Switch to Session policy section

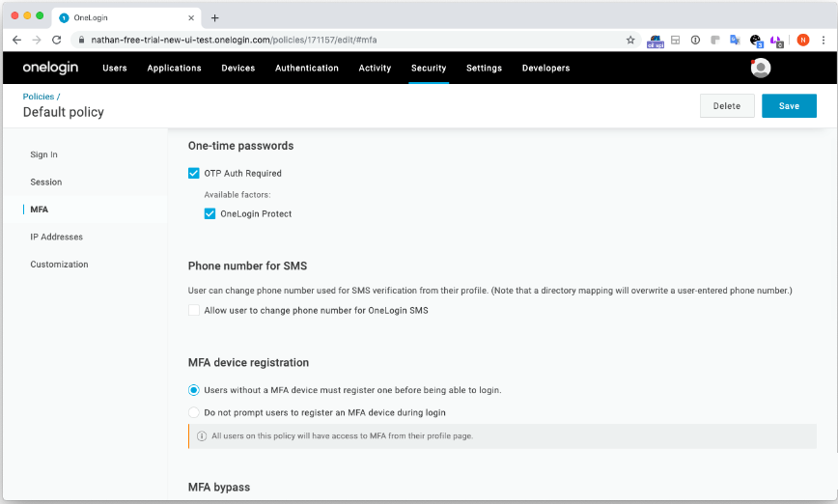46,182
